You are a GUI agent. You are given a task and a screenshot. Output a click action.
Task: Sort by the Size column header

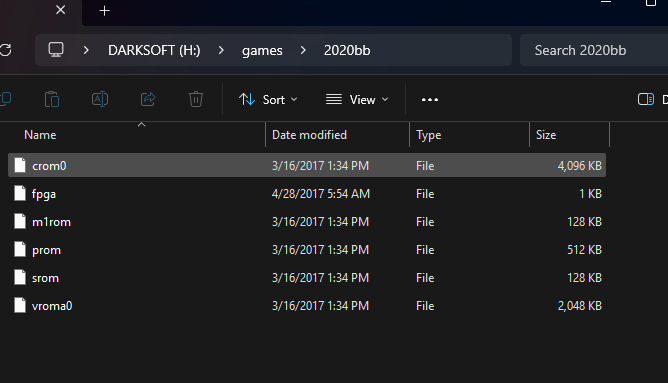click(546, 135)
